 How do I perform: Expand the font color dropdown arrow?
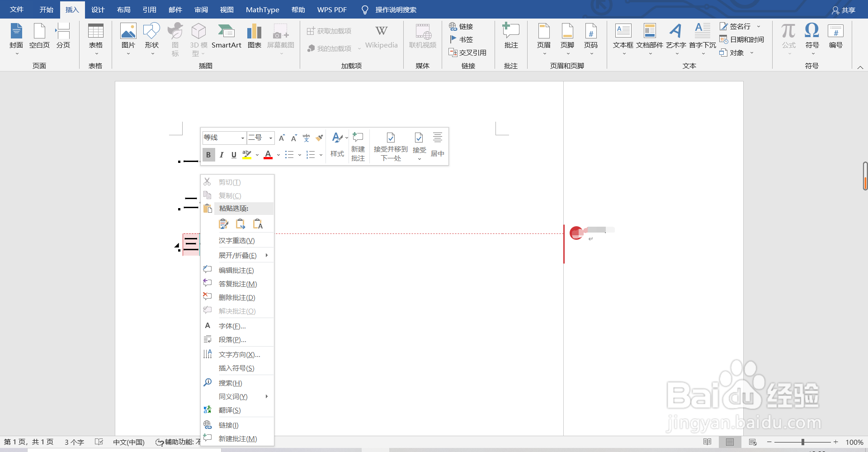tap(278, 155)
